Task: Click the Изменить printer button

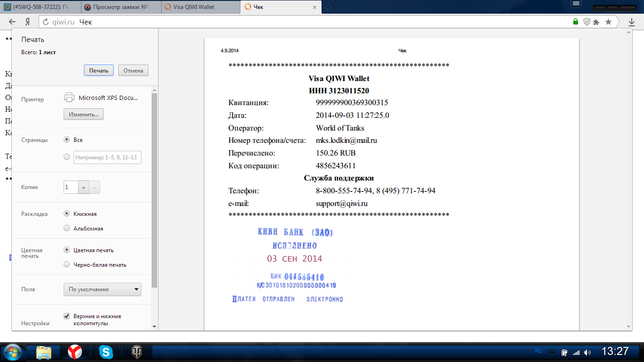Action: tap(83, 115)
